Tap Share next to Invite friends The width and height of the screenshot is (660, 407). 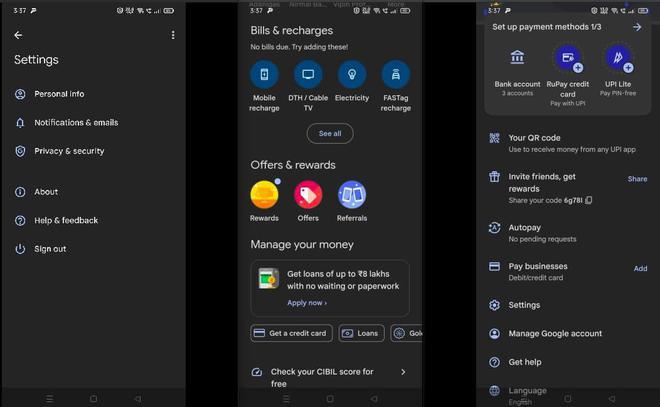637,179
